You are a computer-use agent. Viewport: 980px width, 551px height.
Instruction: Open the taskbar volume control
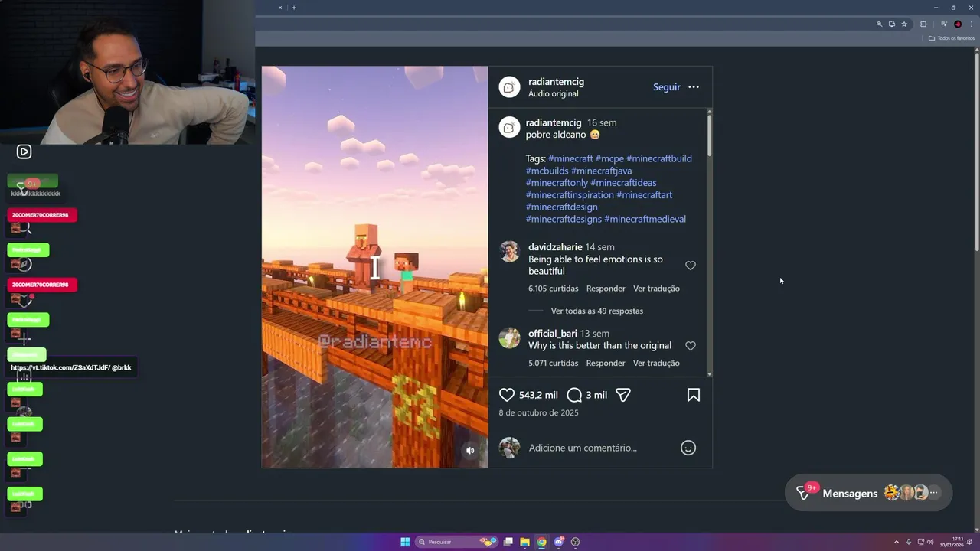[930, 542]
